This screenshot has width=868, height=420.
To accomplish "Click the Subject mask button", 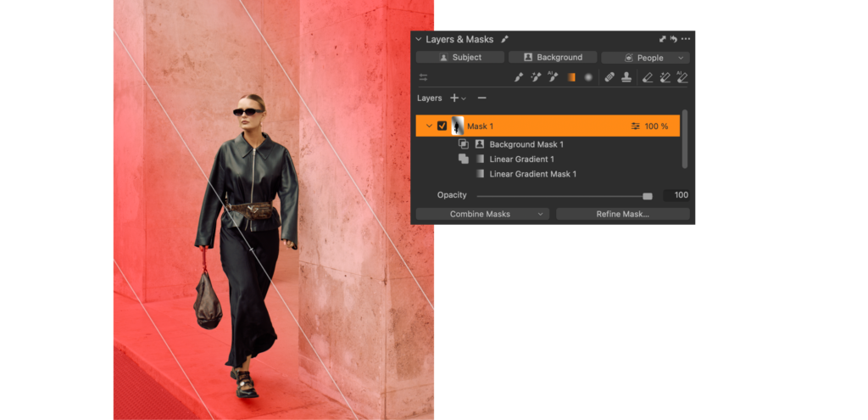I will tap(459, 58).
